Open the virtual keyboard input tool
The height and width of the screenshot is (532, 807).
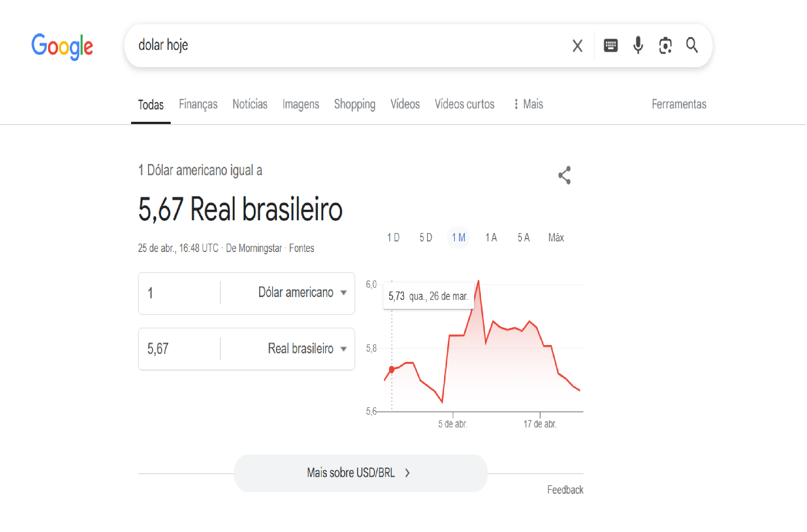611,45
